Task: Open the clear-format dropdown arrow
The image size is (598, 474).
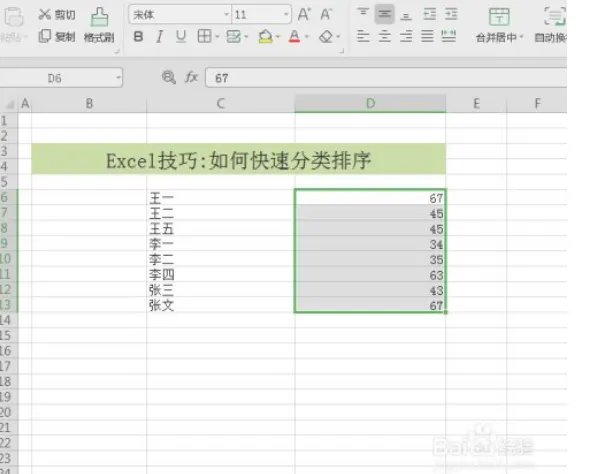Action: click(x=338, y=37)
